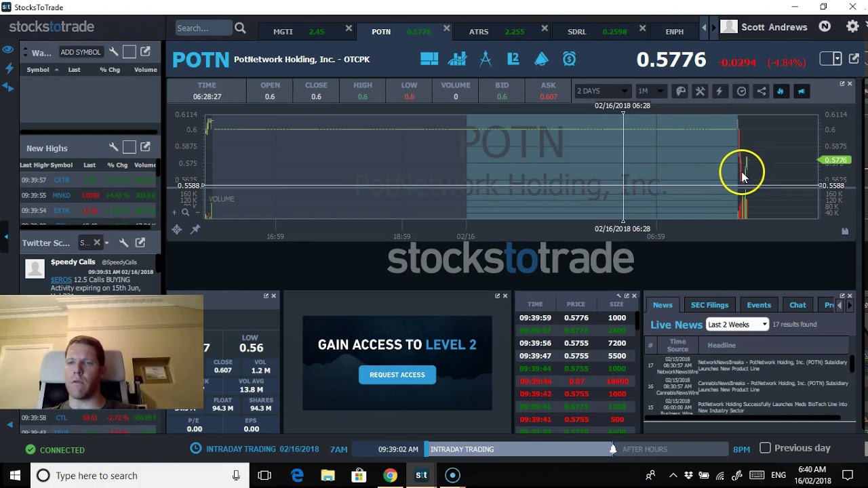Open the layout grid icon in POTN header
The height and width of the screenshot is (488, 868).
click(x=429, y=60)
